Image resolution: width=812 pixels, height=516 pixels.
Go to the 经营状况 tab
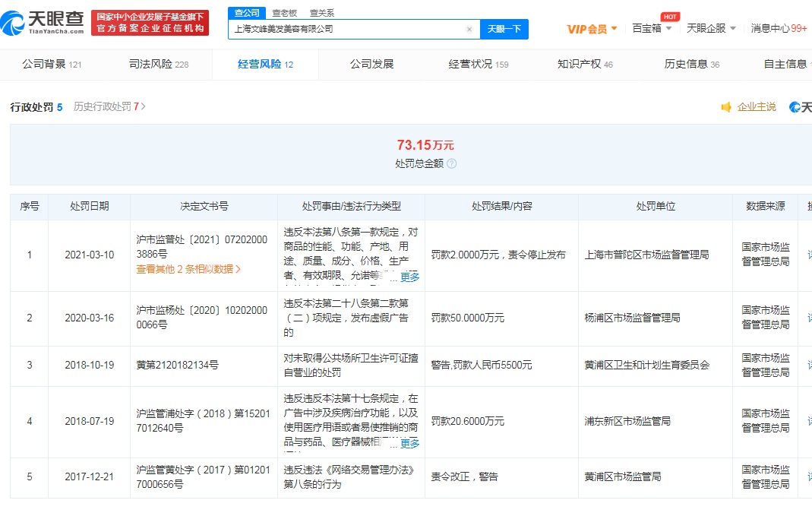pyautogui.click(x=478, y=65)
